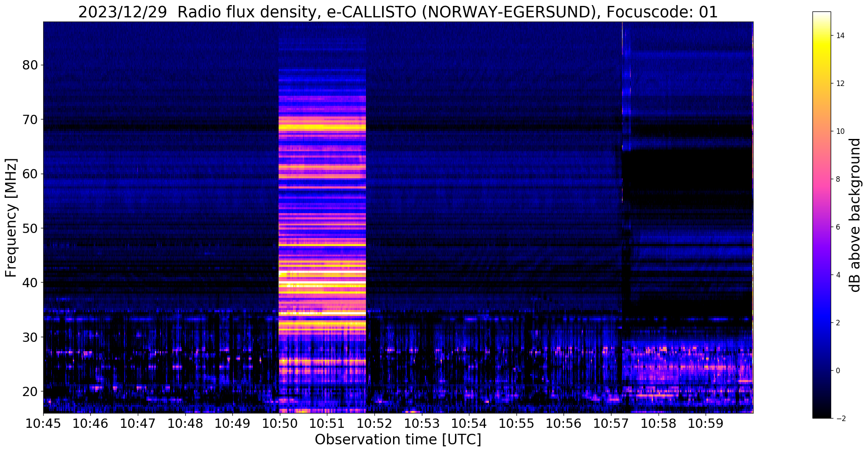Click the 10:59 time tick label

coord(706,423)
